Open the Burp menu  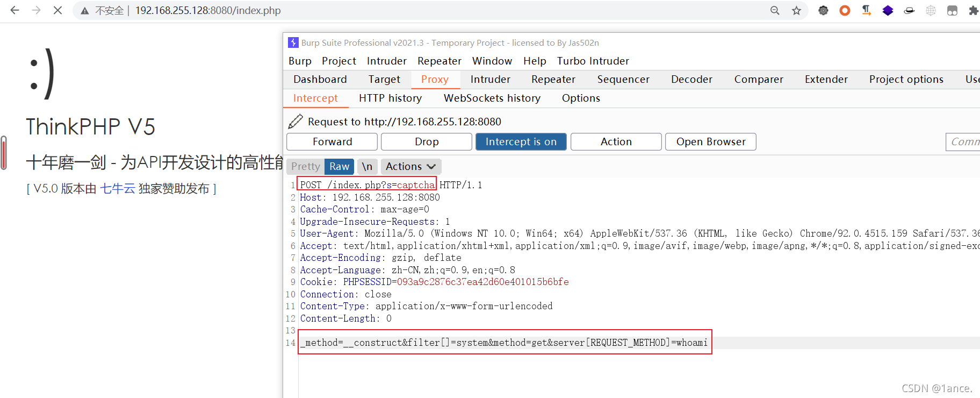(x=300, y=61)
